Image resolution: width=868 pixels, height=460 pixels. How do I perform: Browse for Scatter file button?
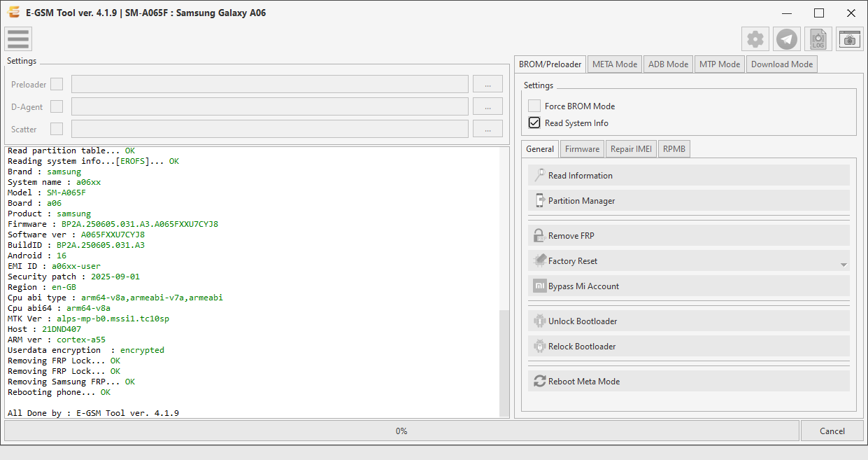488,129
